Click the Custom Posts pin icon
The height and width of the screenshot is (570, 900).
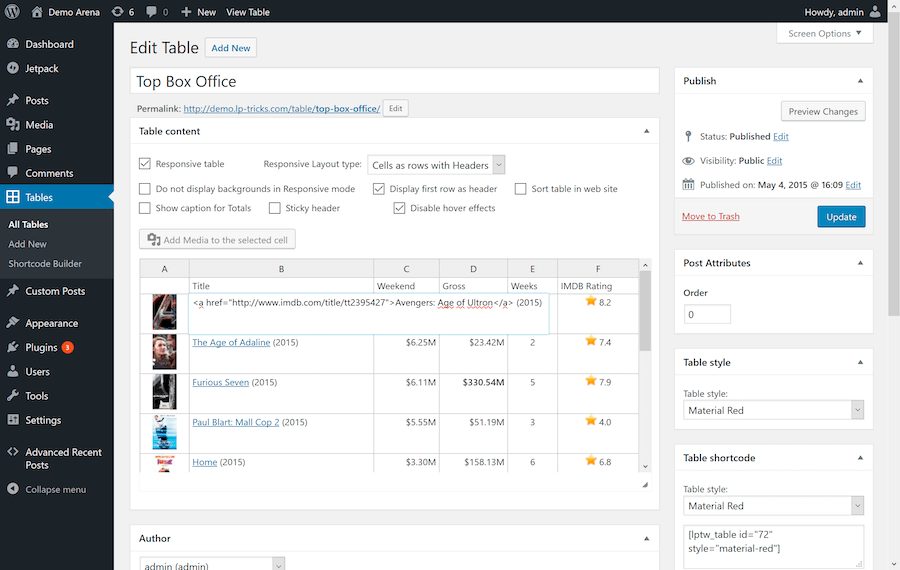13,290
